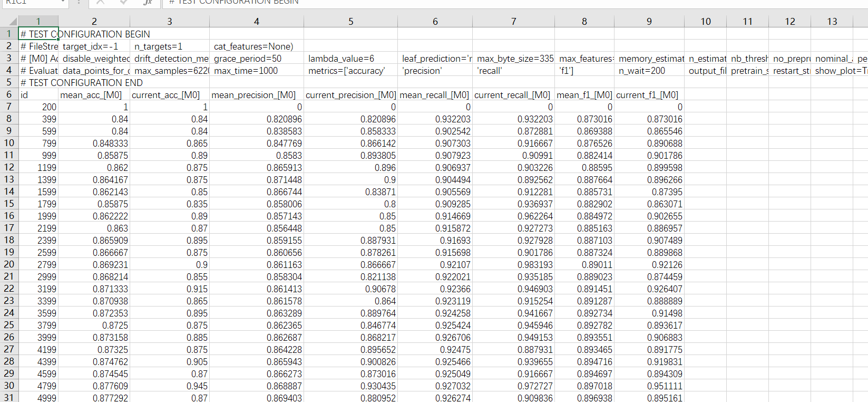Click cell 'target_idx=-1'
The image size is (868, 402).
coord(94,46)
